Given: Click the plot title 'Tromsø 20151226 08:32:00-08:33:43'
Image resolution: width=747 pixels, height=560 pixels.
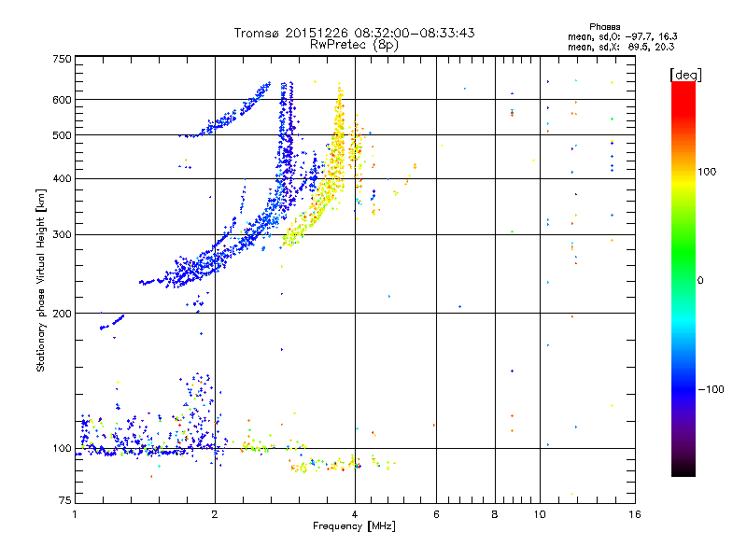Looking at the screenshot, I should coord(355,33).
